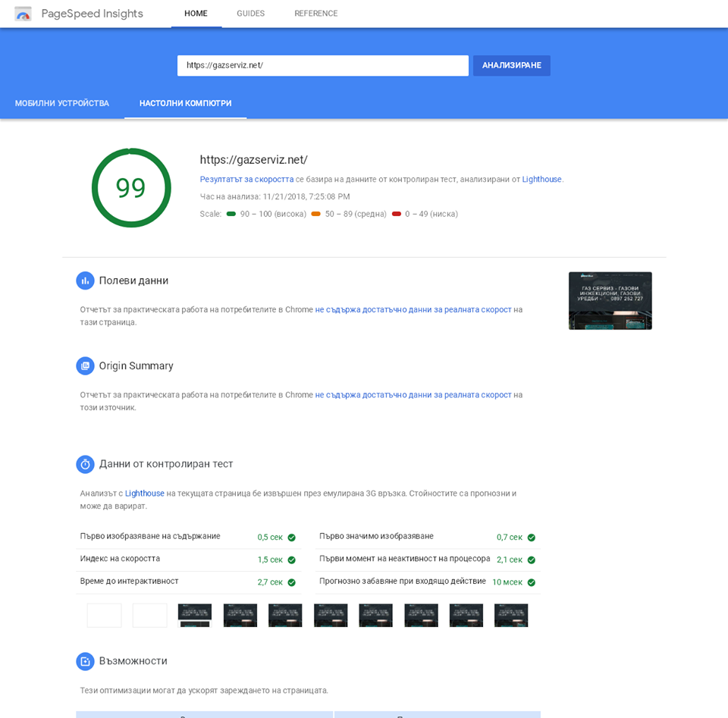Open the Резултатът за скоростта link
Image resolution: width=728 pixels, height=718 pixels.
[x=246, y=180]
